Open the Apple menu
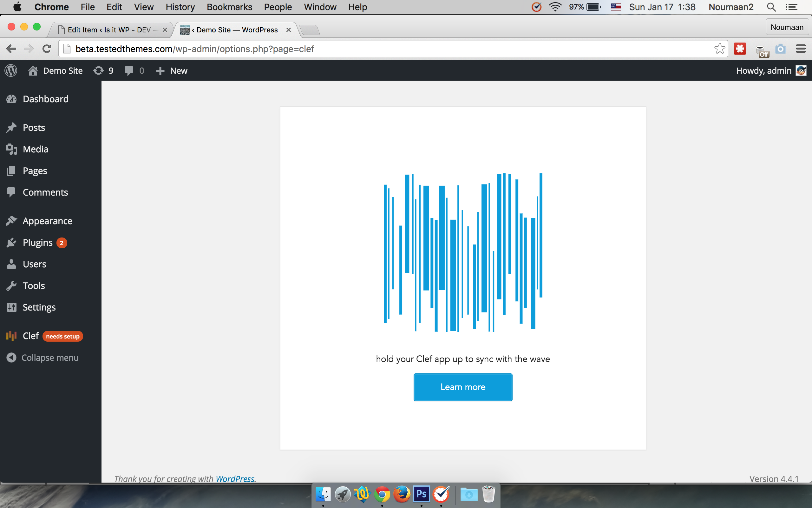Screen dimensions: 812x508 pyautogui.click(x=17, y=7)
